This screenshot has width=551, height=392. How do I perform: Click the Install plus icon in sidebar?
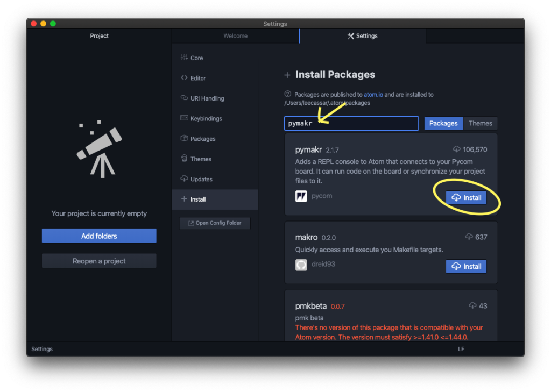coord(184,199)
